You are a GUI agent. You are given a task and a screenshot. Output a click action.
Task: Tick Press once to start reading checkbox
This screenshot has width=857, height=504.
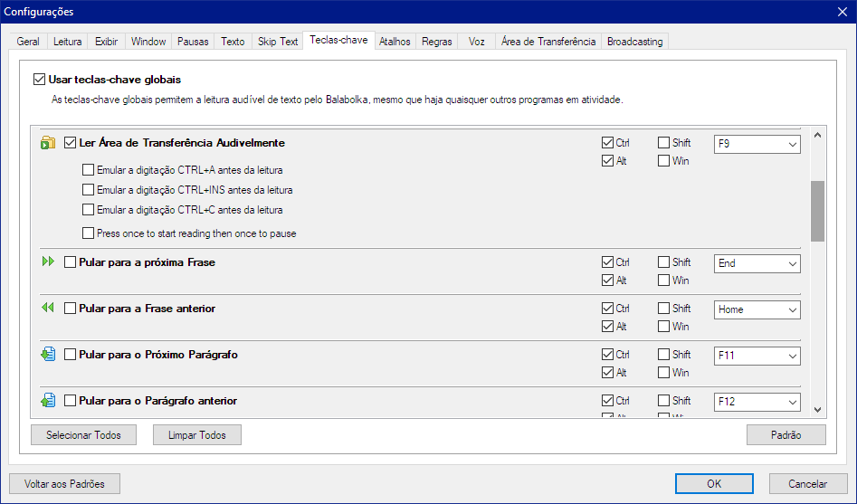click(89, 233)
